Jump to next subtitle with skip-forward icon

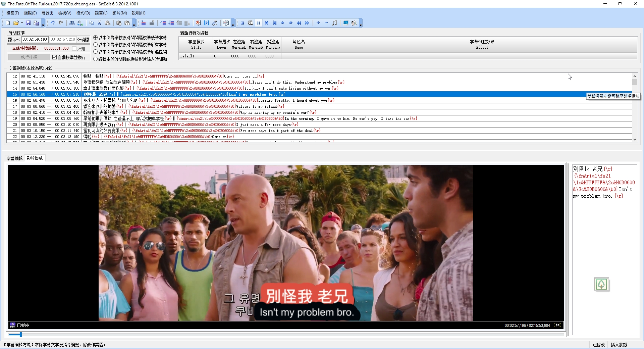point(275,23)
